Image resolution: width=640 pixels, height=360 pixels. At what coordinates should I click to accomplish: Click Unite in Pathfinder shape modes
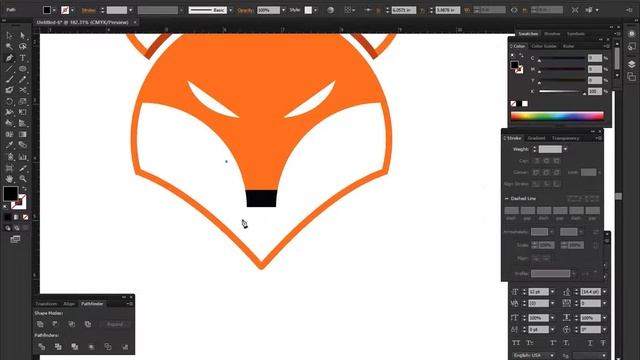(x=40, y=324)
